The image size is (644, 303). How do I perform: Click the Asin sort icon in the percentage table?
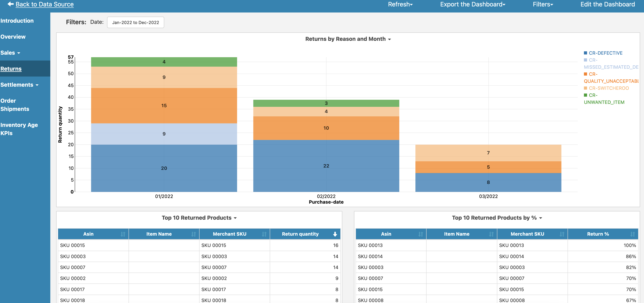(x=421, y=234)
